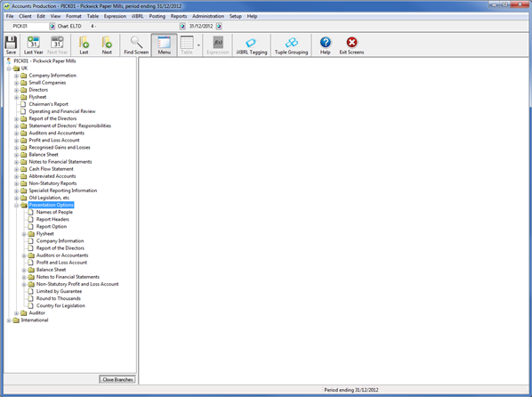Screen dimensions: 532x397
Task: Open the Administration menu
Action: point(208,16)
